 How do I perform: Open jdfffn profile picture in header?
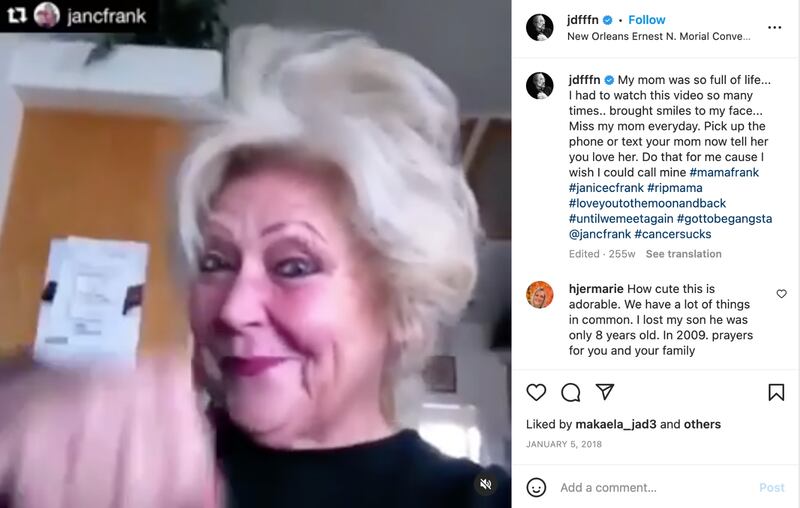point(539,28)
